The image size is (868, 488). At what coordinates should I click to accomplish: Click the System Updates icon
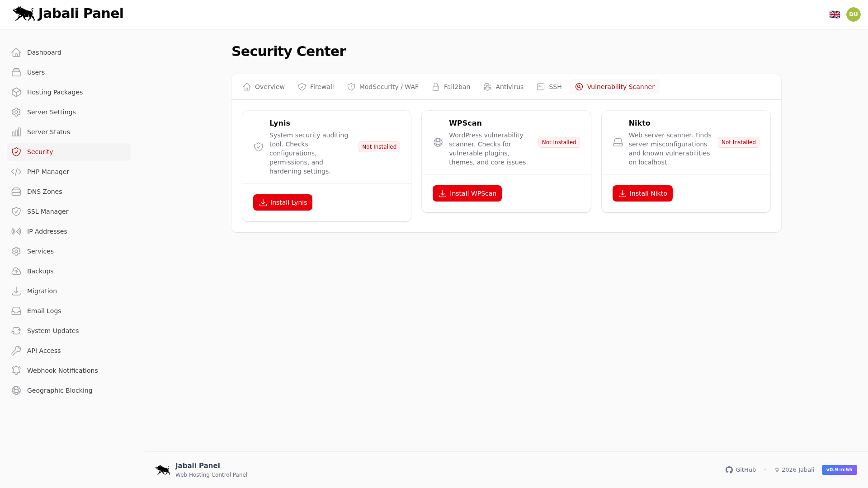click(16, 331)
